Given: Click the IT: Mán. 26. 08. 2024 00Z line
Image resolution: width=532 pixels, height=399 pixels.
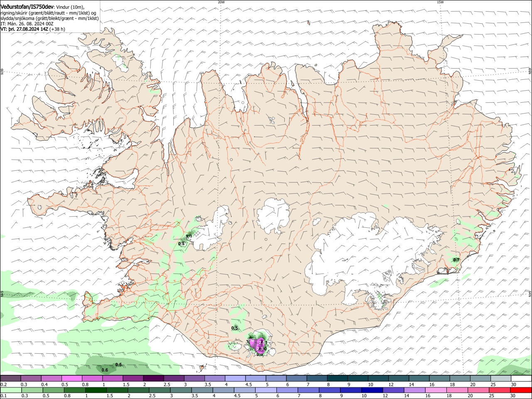Looking at the screenshot, I should tap(27, 24).
